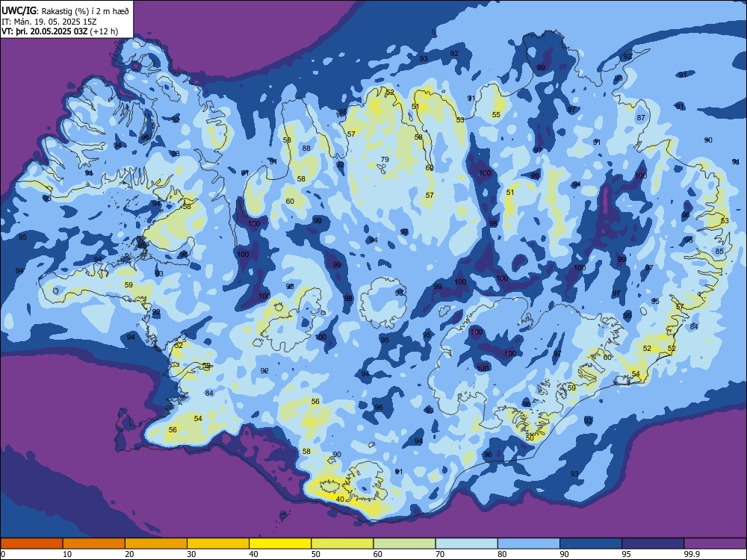The width and height of the screenshot is (747, 560).
Task: Click the title text 'UWC/IG: Rakastig (%) í 2 m hæð'
Action: 65,11
